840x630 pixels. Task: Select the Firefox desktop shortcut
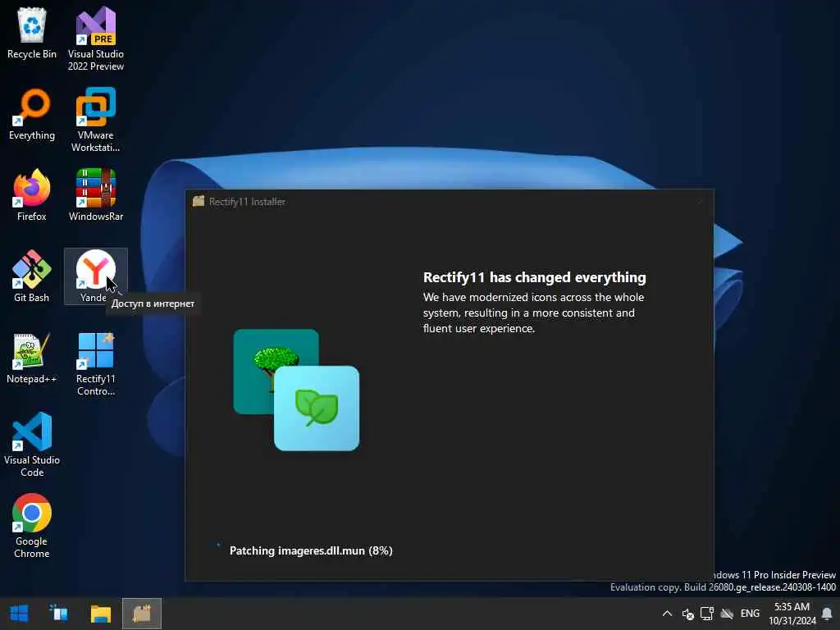[32, 195]
